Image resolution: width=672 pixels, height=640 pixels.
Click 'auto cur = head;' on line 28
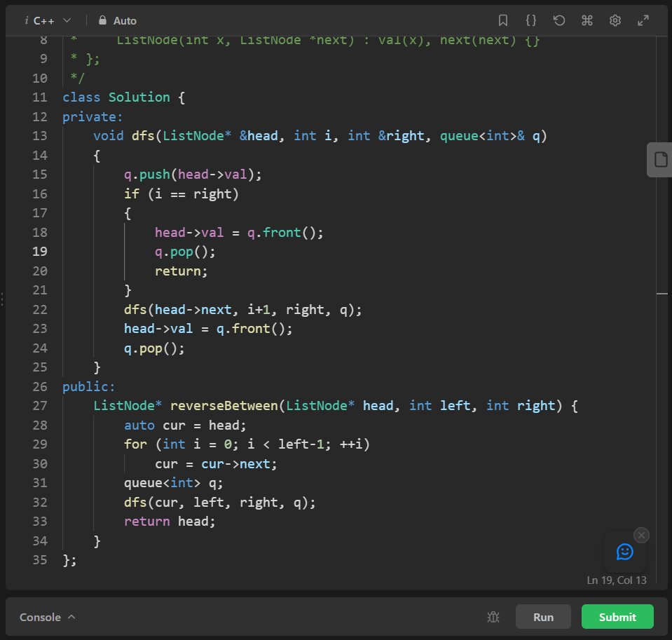tap(185, 425)
